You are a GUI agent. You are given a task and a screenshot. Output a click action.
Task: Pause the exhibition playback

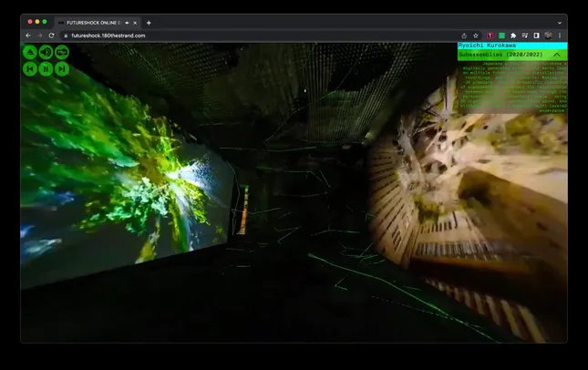click(46, 69)
